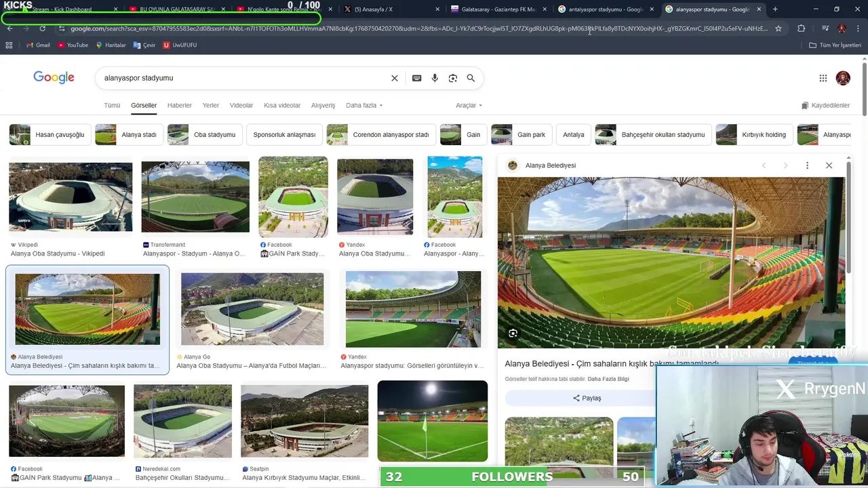Image resolution: width=868 pixels, height=488 pixels.
Task: Go to next image in preview panel
Action: (x=785, y=165)
